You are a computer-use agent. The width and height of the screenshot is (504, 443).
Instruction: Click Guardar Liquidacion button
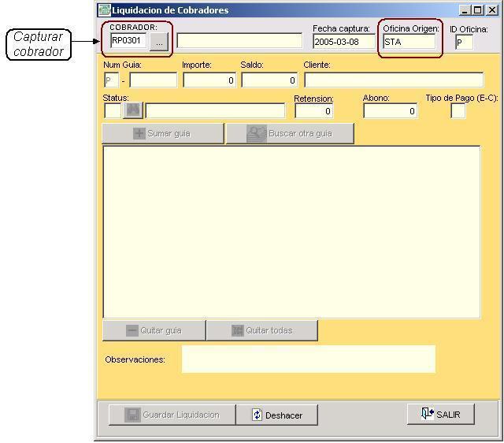(171, 415)
